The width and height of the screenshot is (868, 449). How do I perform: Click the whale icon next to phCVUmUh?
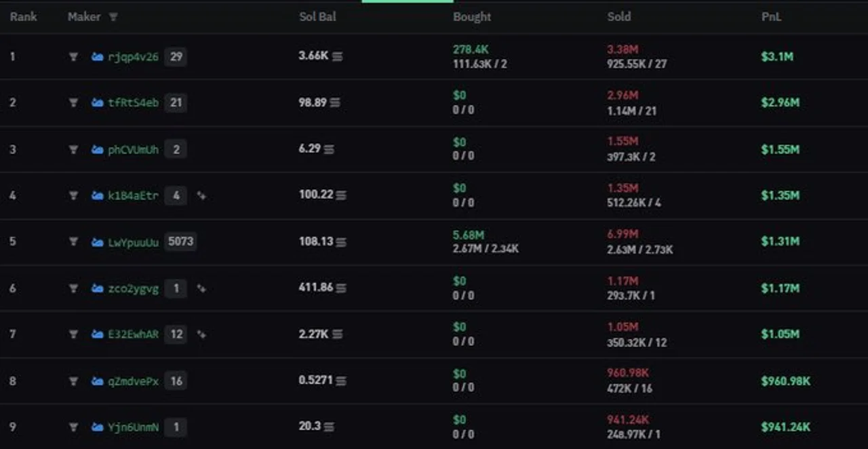(x=97, y=150)
